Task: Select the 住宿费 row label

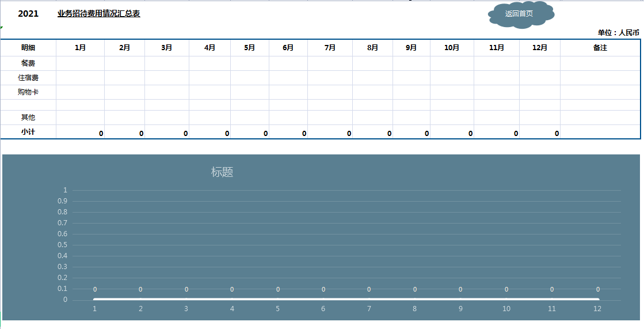Action: (x=28, y=78)
